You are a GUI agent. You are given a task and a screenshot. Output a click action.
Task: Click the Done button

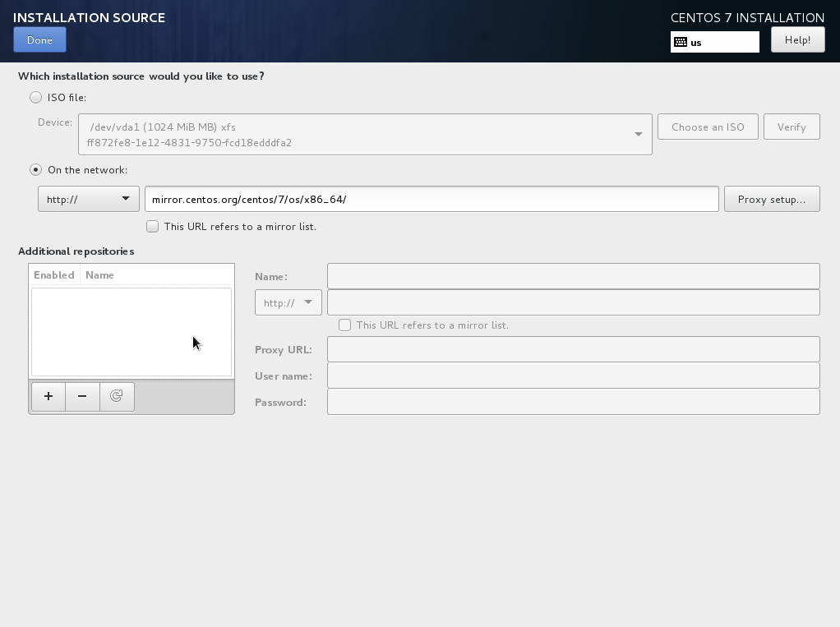(39, 39)
